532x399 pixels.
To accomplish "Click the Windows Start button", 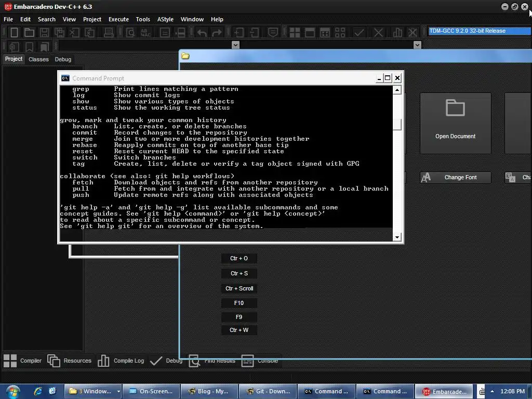I will coord(13,392).
